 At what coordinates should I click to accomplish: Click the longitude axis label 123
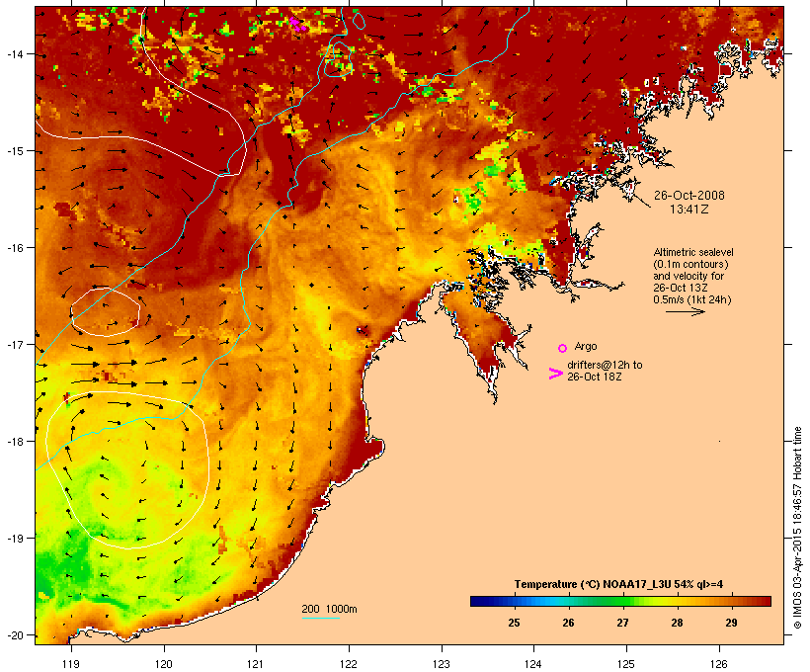pyautogui.click(x=442, y=664)
